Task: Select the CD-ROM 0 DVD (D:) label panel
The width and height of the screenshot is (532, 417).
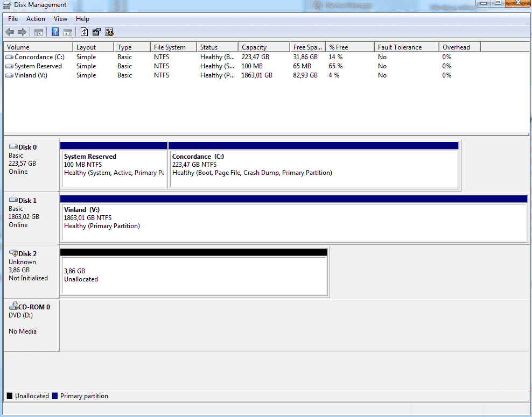Action: pyautogui.click(x=31, y=325)
